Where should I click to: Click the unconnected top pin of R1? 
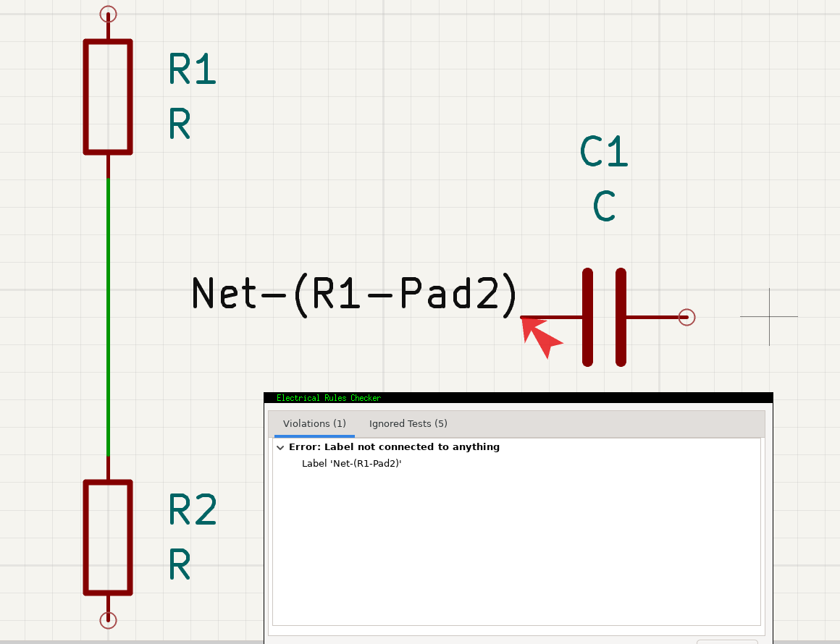108,14
